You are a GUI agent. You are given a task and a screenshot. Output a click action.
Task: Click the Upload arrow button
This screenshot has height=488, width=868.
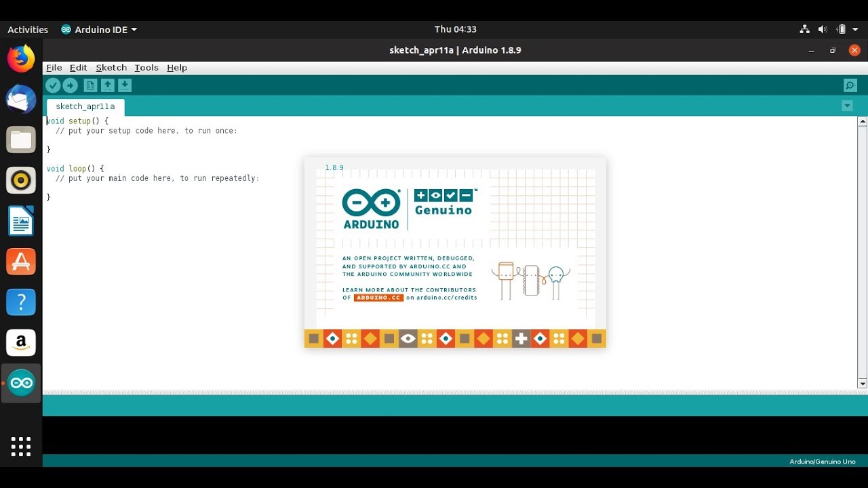[x=71, y=85]
